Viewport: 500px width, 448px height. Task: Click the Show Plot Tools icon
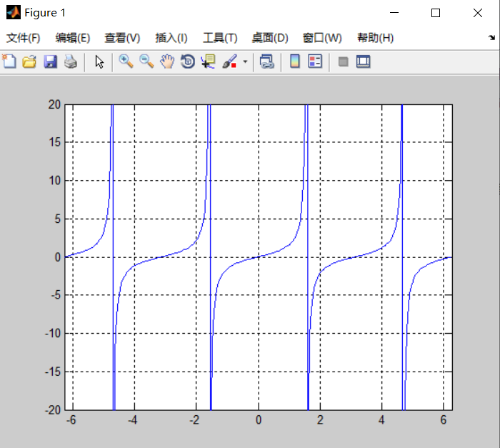363,61
